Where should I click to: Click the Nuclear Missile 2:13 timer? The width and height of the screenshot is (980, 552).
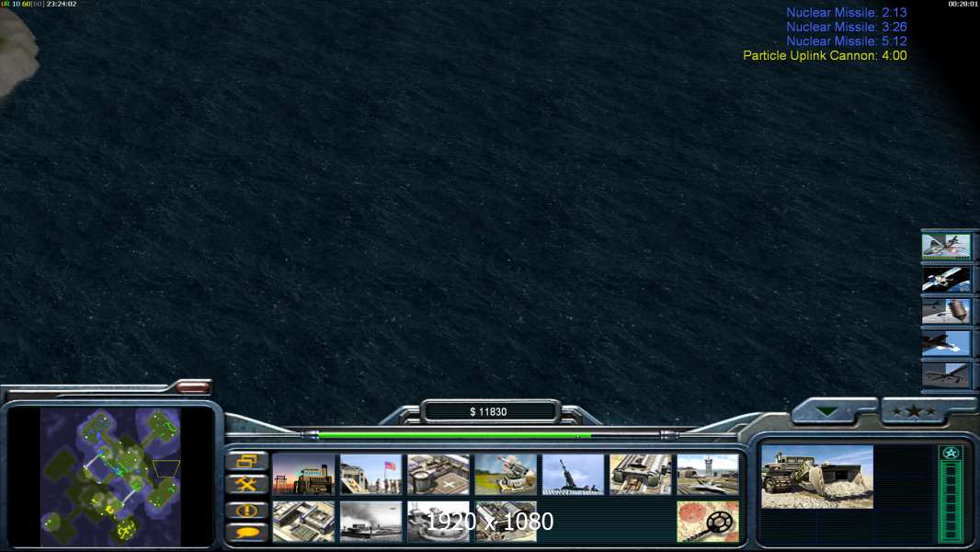[847, 13]
